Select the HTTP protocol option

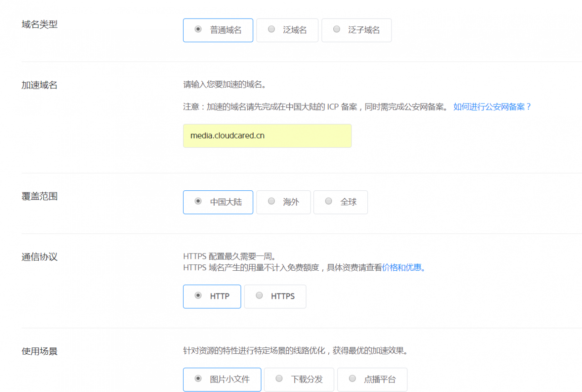point(212,296)
